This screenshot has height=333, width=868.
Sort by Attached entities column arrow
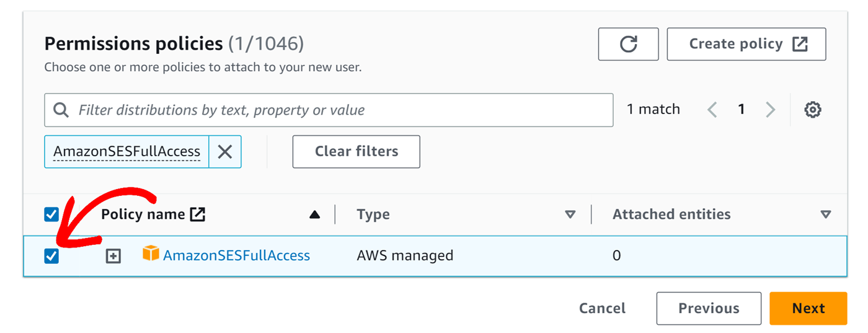click(x=825, y=215)
